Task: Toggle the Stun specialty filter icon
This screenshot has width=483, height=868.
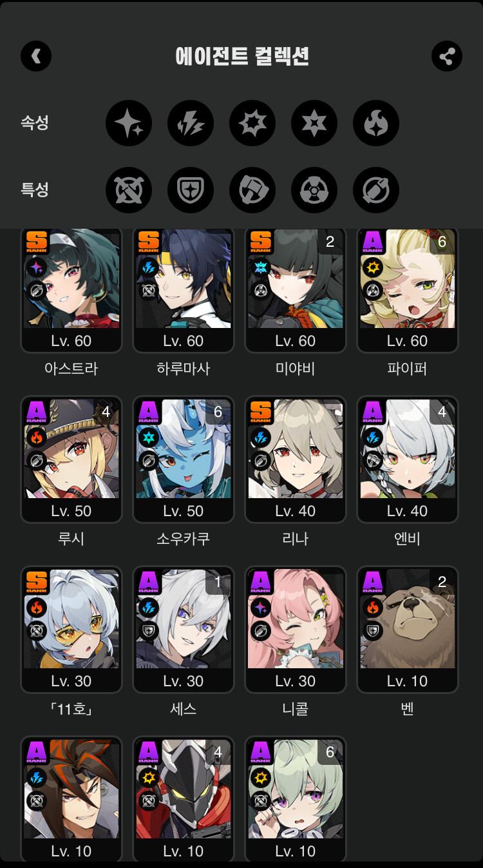Action: pos(252,190)
